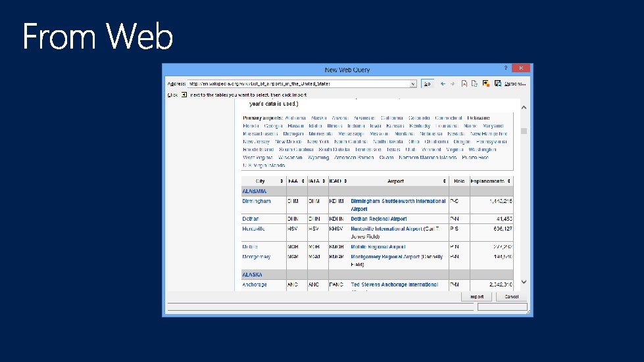
Task: Click the vertical scrollbar thumb
Action: (x=524, y=131)
